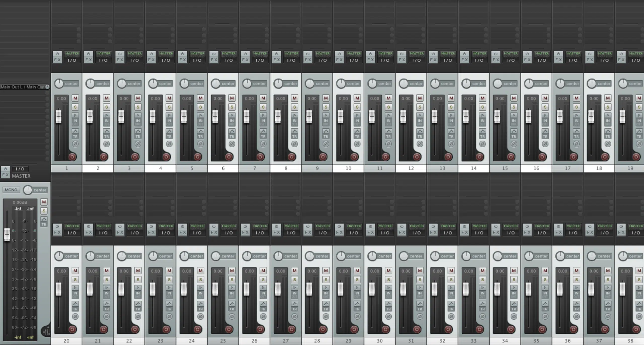Click the master volume fader handle
This screenshot has height=345, width=644.
[x=7, y=235]
